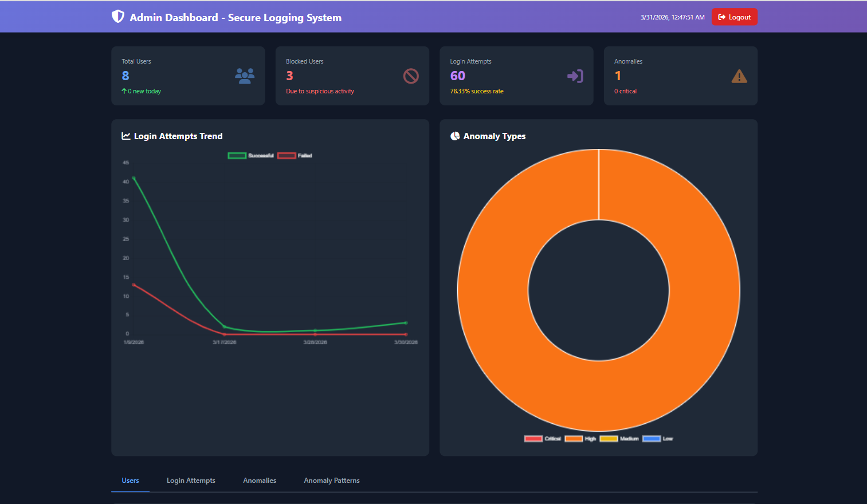Viewport: 867px width, 504px height.
Task: Click the x-axis date label 1/9/2026
Action: click(x=134, y=342)
